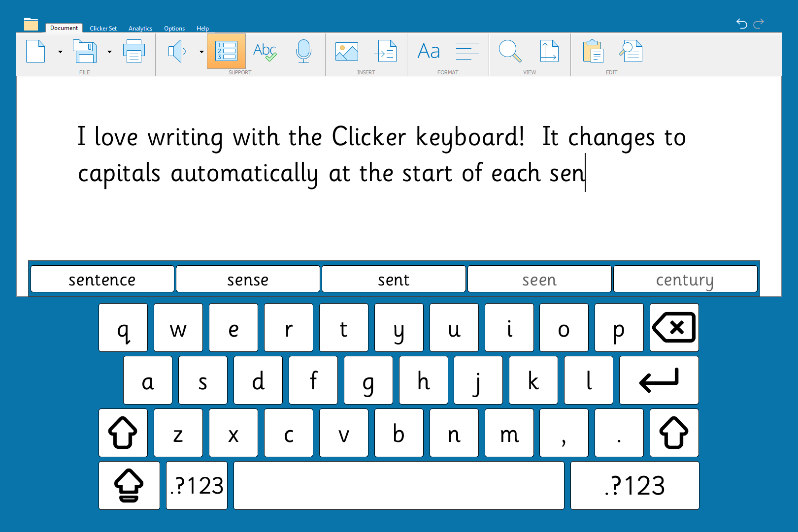798x532 pixels.
Task: Click the Speak speaker icon
Action: click(177, 52)
